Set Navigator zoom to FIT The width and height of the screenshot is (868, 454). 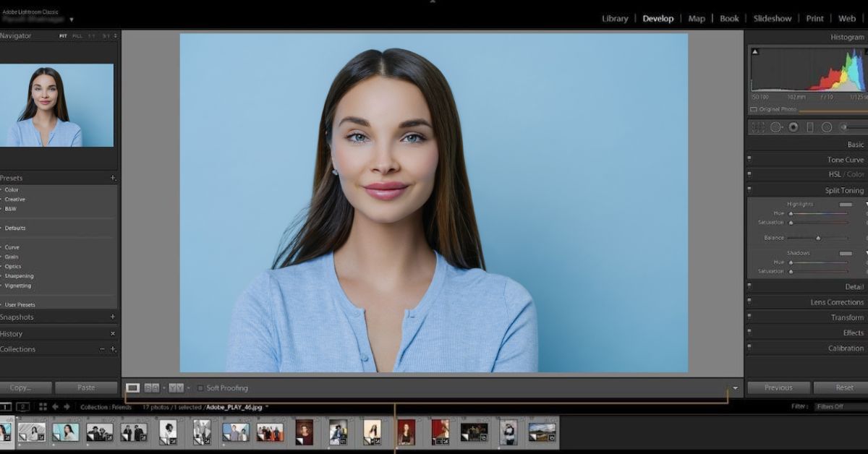[63, 35]
